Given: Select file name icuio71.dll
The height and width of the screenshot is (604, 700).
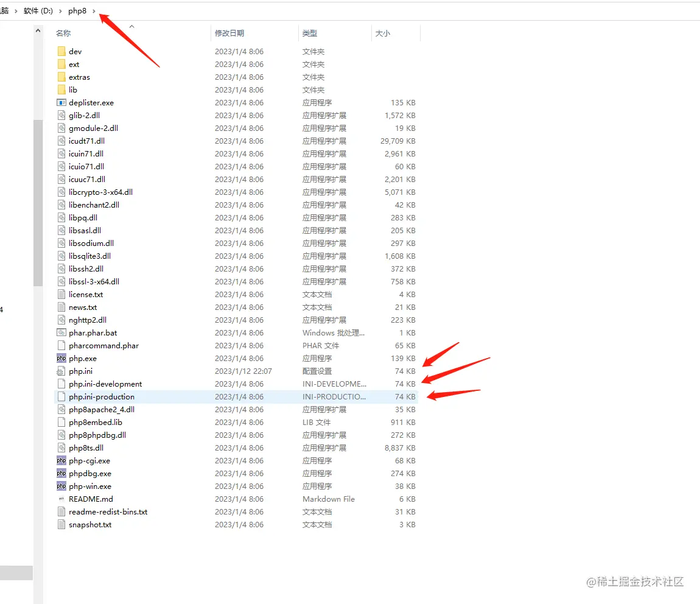Looking at the screenshot, I should click(86, 166).
